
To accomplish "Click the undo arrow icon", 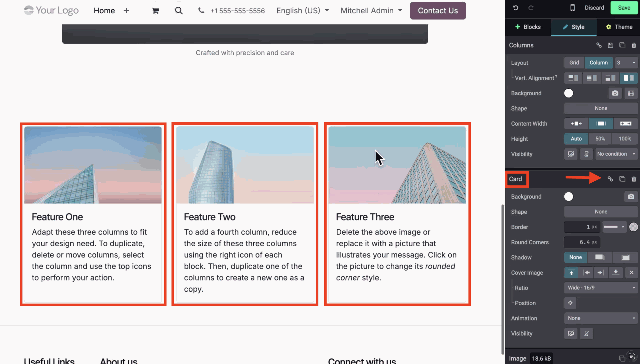I will point(515,8).
